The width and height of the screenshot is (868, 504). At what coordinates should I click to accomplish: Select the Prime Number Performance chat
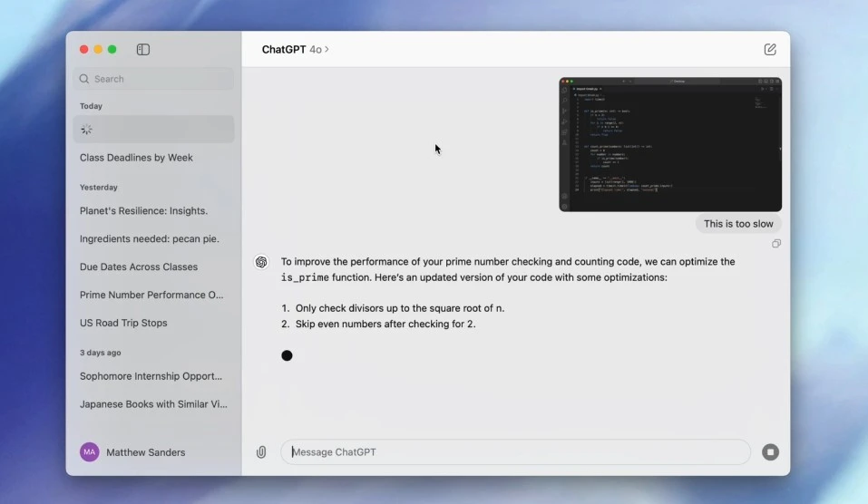pyautogui.click(x=151, y=296)
